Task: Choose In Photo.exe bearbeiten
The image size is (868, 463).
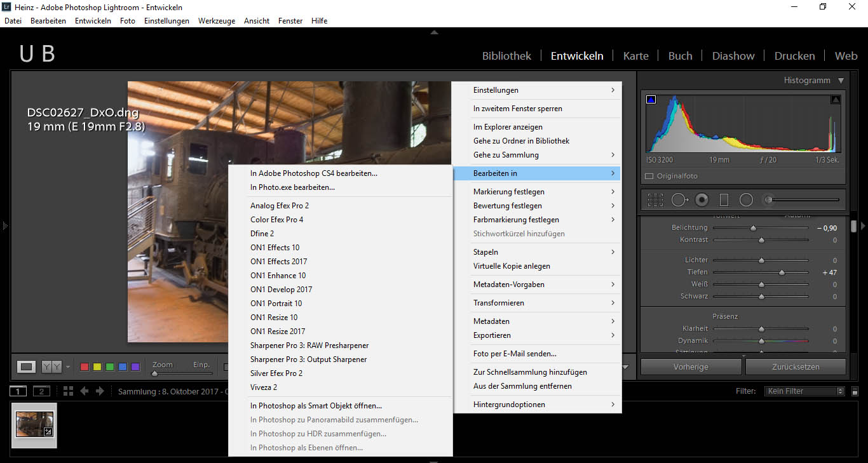Action: pyautogui.click(x=340, y=187)
